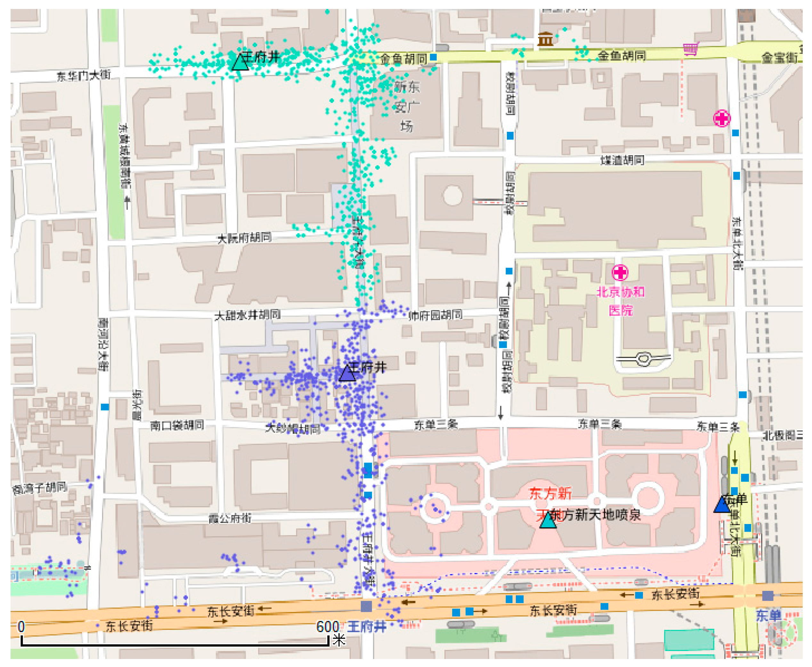The image size is (812, 667).
Task: Click the pink hospital cross at 北京协和医院
Action: [x=620, y=273]
